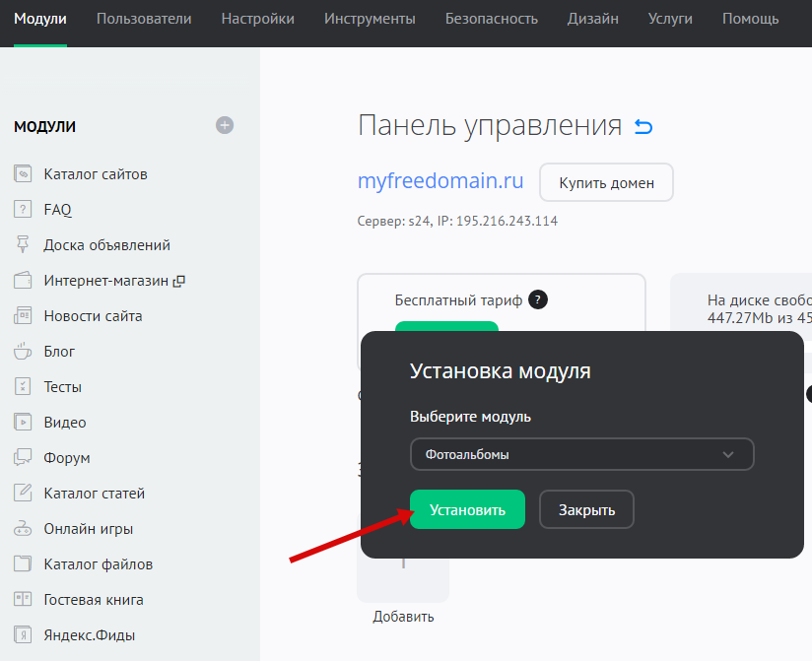Click the blue return arrow near Панель управления
Screen dimensions: 812x661
point(643,127)
